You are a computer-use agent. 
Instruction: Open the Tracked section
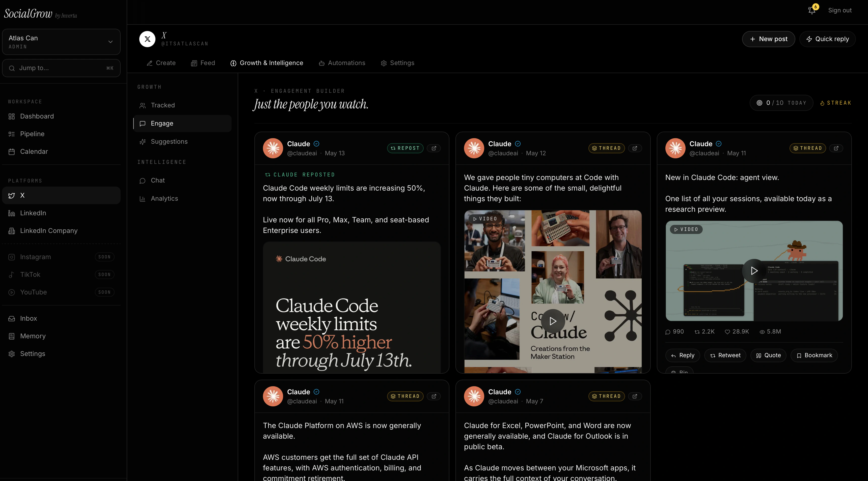(x=182, y=105)
